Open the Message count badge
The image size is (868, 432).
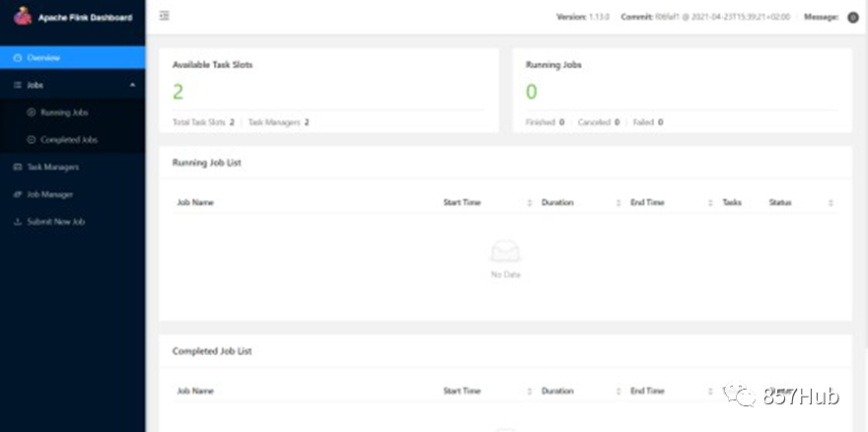click(853, 17)
